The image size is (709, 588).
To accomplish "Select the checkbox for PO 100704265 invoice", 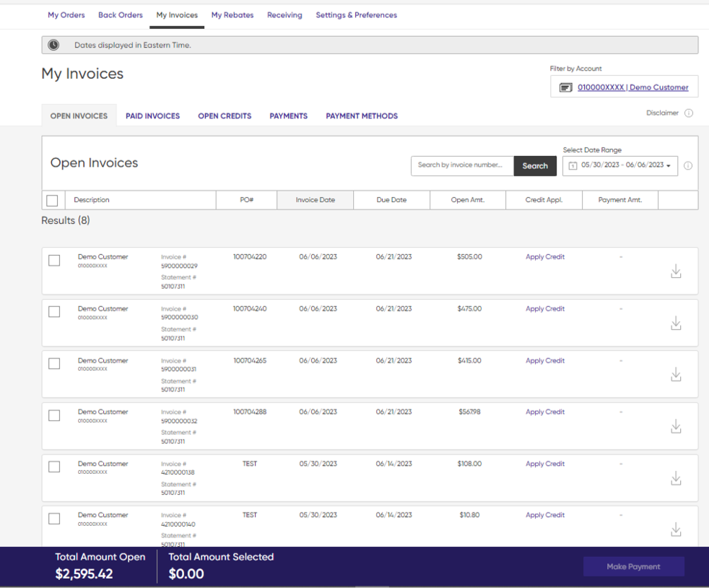I will (x=54, y=364).
